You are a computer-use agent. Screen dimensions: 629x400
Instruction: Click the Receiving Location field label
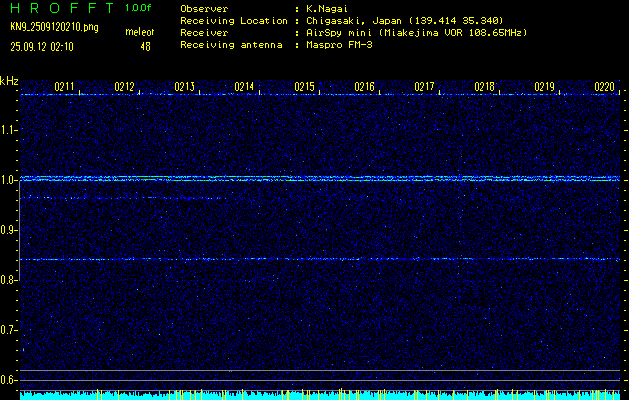[x=234, y=21]
